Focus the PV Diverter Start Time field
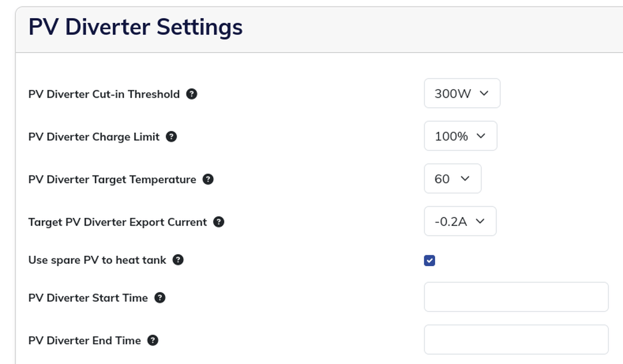Screen dimensions: 623x364 (516, 297)
